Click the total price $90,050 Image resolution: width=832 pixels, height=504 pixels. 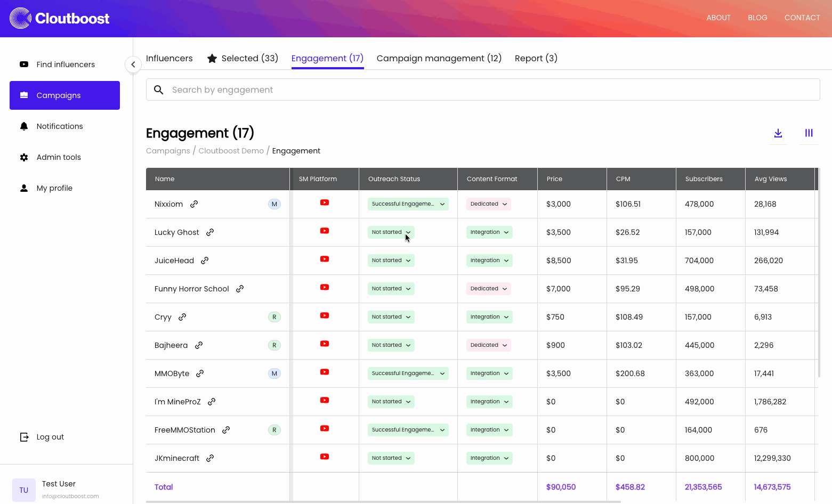561,487
